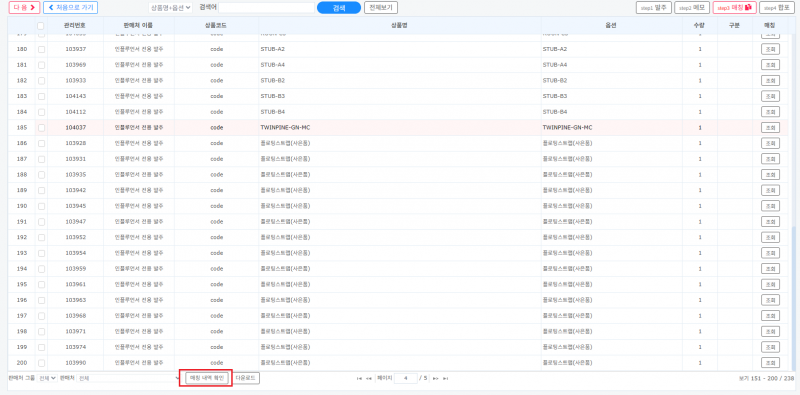Viewport: 800px width, 395px height.
Task: Click 조회 button for row 200
Action: pos(770,363)
